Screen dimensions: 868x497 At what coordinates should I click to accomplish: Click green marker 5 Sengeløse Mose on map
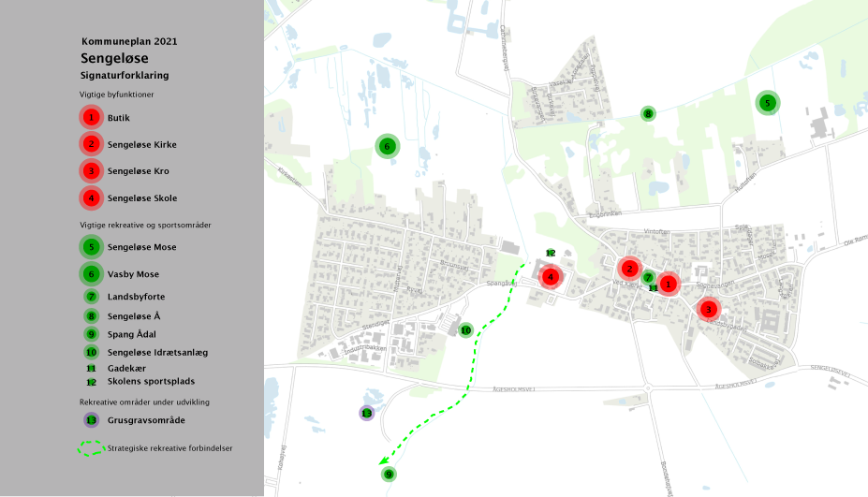(x=767, y=103)
